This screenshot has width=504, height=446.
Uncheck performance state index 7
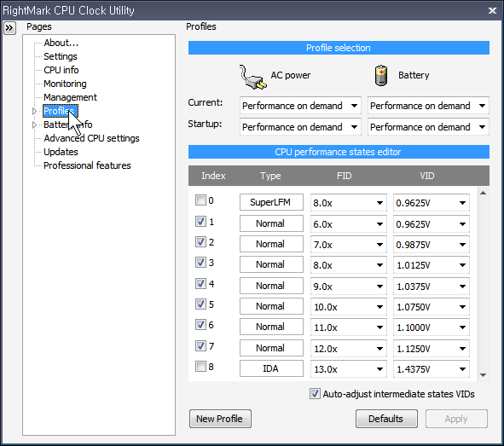pyautogui.click(x=200, y=346)
